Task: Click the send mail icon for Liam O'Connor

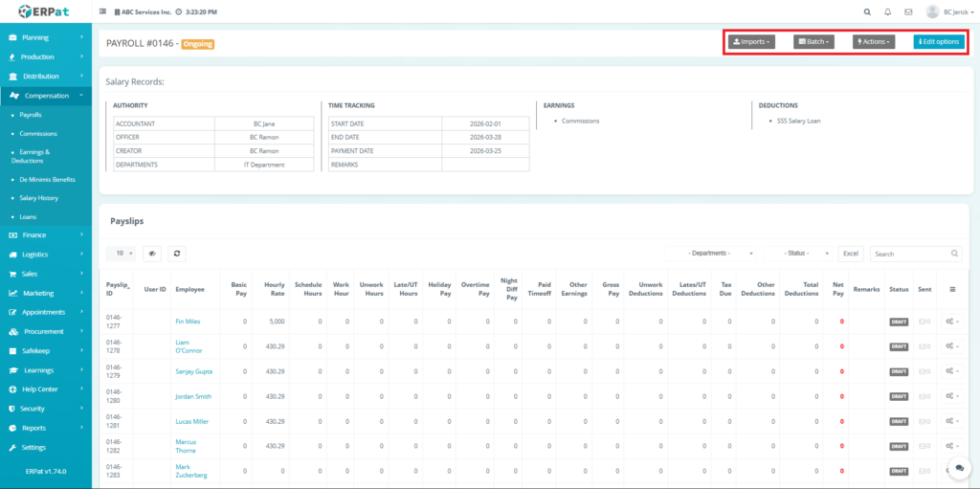Action: 924,346
